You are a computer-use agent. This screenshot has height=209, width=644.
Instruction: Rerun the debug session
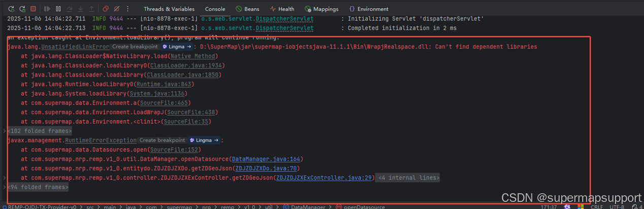point(11,9)
